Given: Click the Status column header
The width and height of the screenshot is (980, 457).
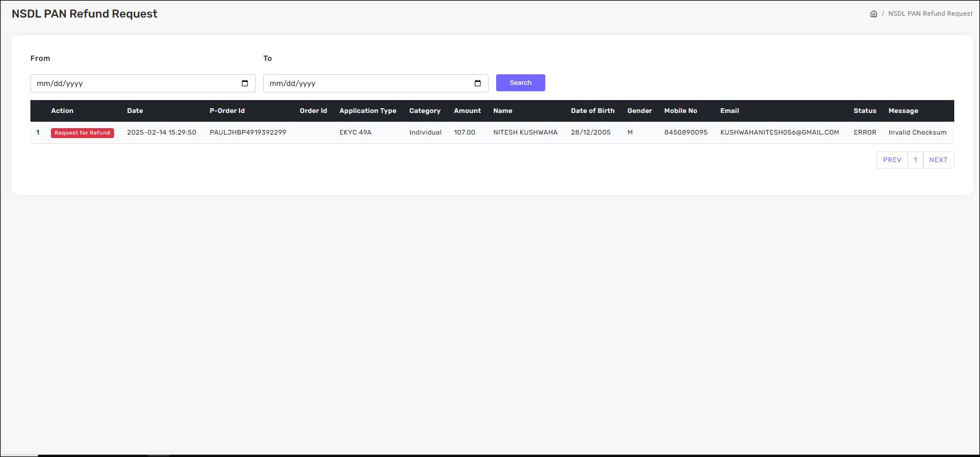Looking at the screenshot, I should 865,111.
